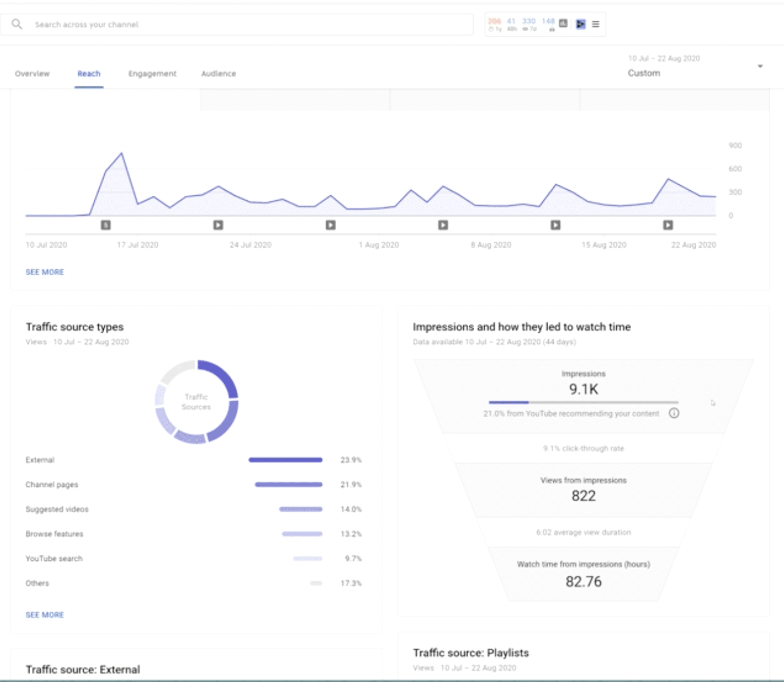The image size is (784, 682).
Task: Click the first video marker on the chart timeline
Action: (x=217, y=225)
